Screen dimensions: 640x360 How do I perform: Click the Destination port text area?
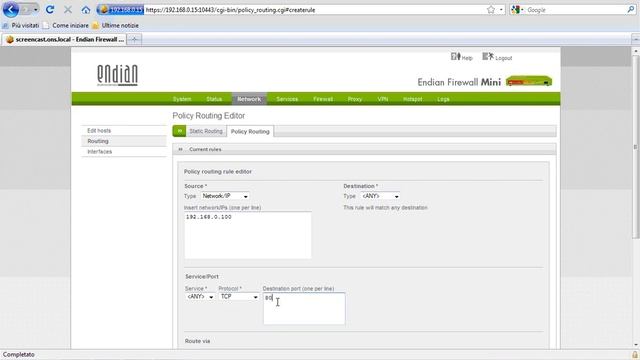(304, 309)
